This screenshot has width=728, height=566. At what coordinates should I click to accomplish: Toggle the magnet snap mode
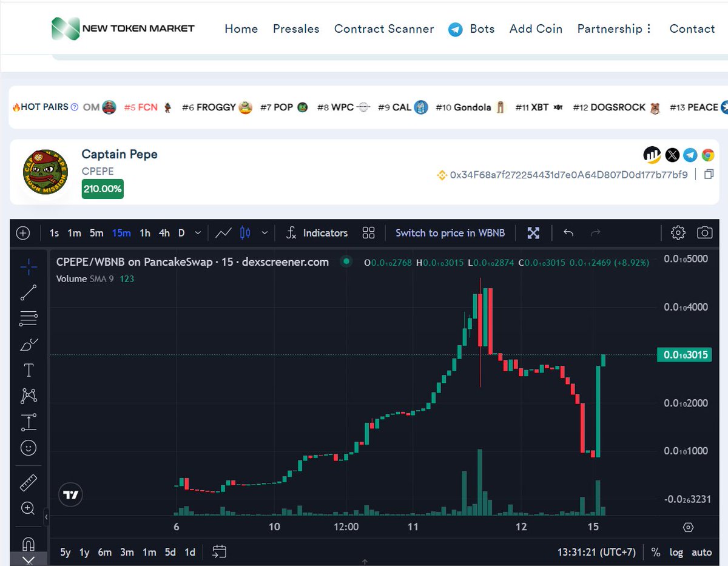tap(29, 544)
